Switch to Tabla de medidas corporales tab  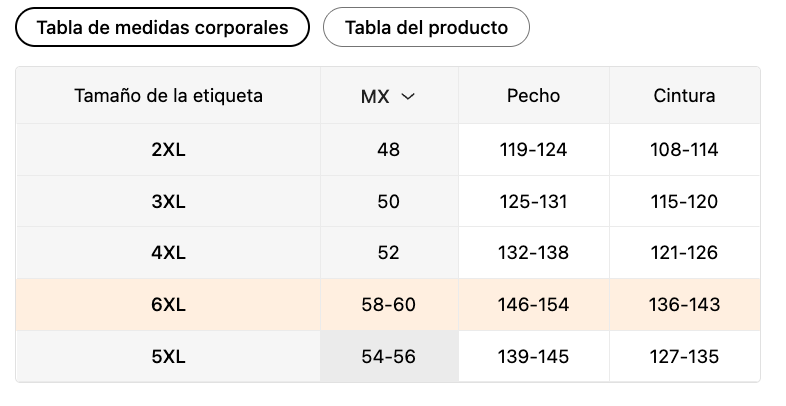[162, 27]
